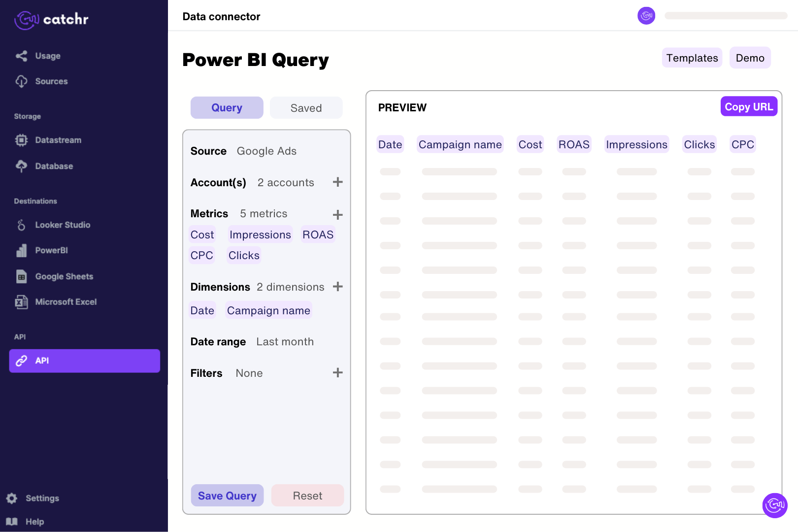The height and width of the screenshot is (532, 798).
Task: Go to Datastream storage
Action: 58,140
